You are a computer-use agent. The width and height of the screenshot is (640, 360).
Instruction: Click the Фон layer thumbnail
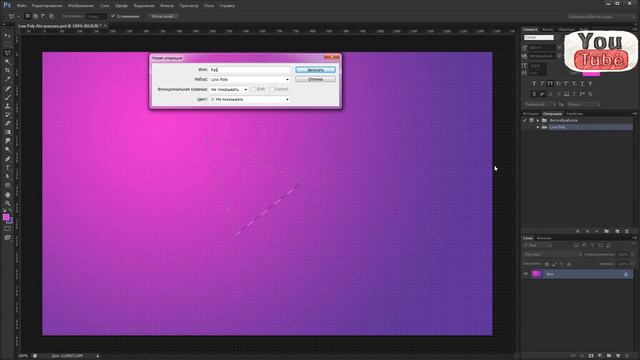[x=537, y=274]
